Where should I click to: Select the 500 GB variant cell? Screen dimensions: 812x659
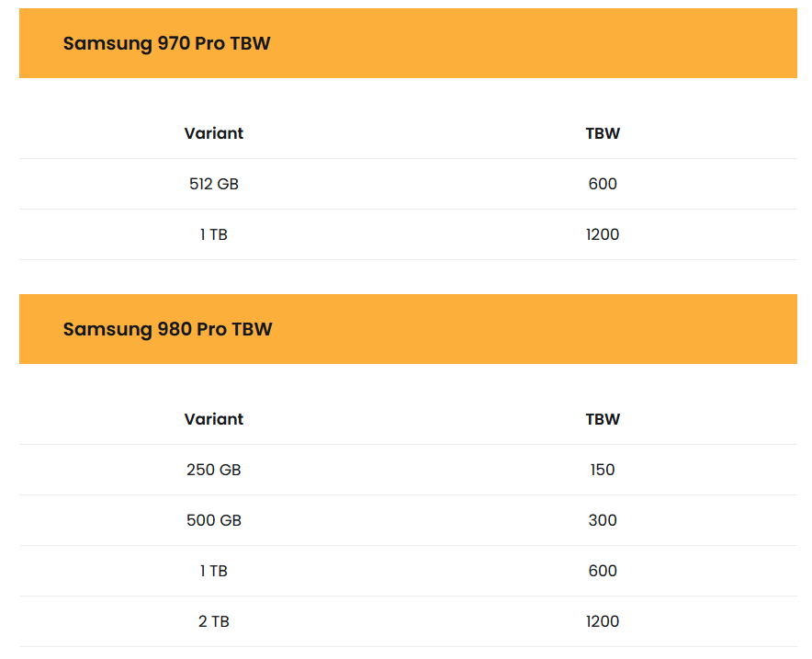pyautogui.click(x=213, y=520)
